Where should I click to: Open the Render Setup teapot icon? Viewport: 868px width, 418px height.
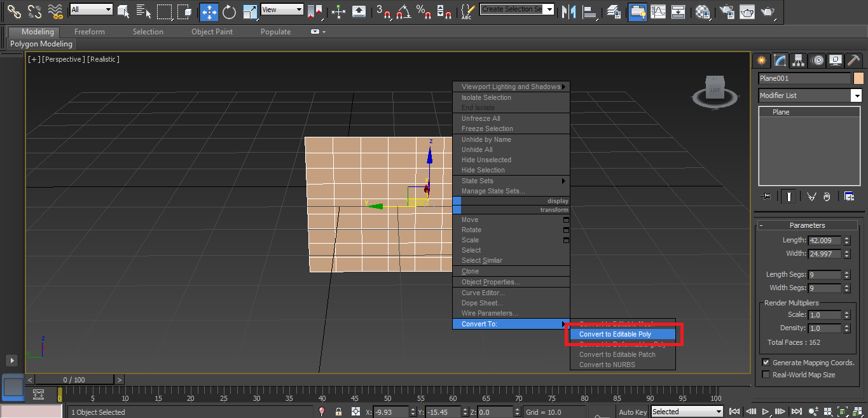pos(727,11)
